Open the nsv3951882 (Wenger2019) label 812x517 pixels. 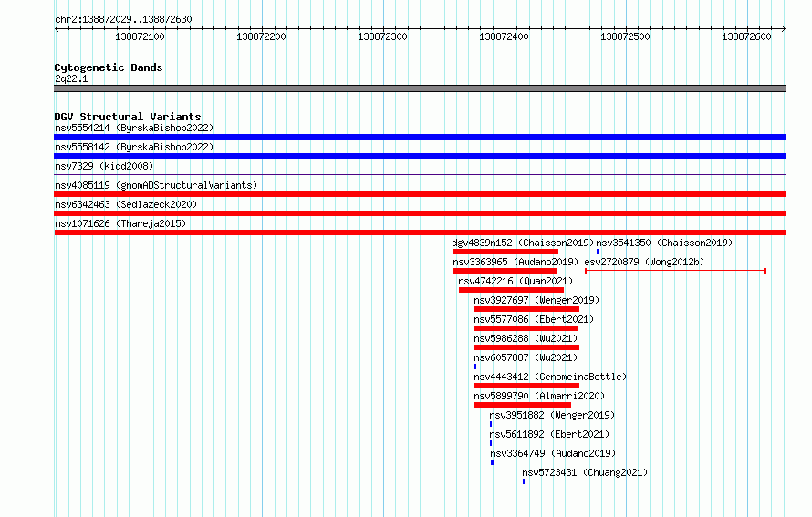(x=552, y=415)
